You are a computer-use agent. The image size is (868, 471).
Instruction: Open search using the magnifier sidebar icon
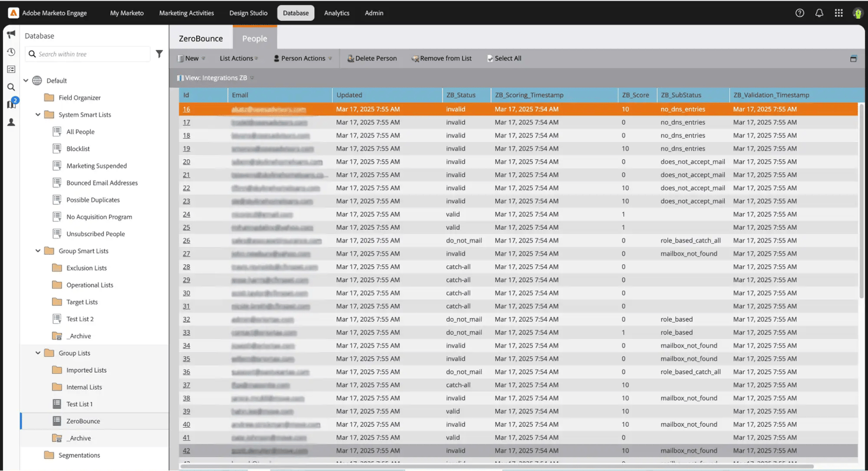click(x=11, y=87)
